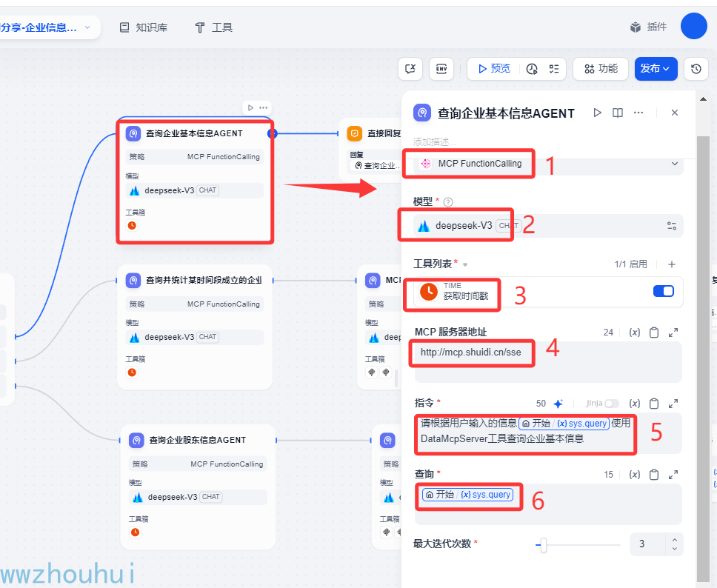Toggle the 获取时间戳 tool switch
The width and height of the screenshot is (717, 588).
[x=664, y=291]
